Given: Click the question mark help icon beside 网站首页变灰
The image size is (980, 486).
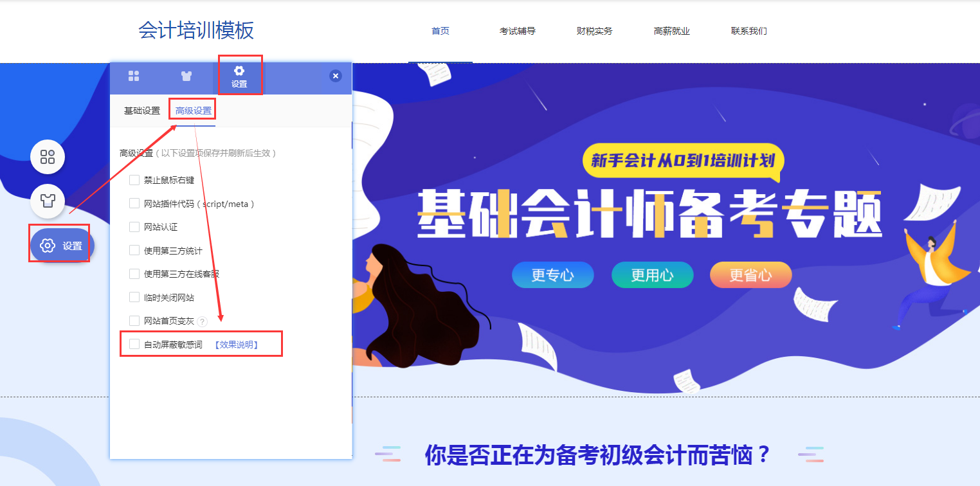Looking at the screenshot, I should click(x=202, y=321).
